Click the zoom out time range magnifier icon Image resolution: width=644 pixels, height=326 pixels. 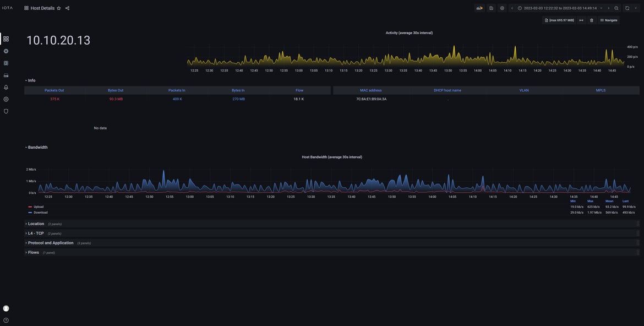[615, 7]
